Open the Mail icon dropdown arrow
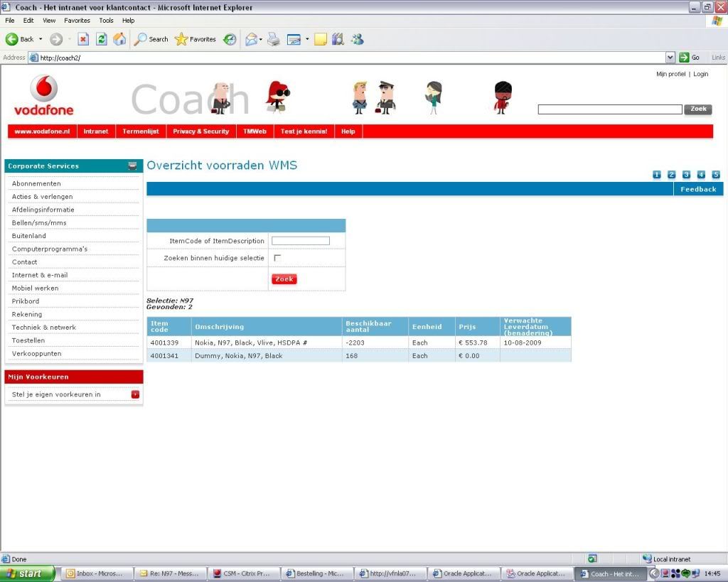The height and width of the screenshot is (582, 728). (260, 40)
